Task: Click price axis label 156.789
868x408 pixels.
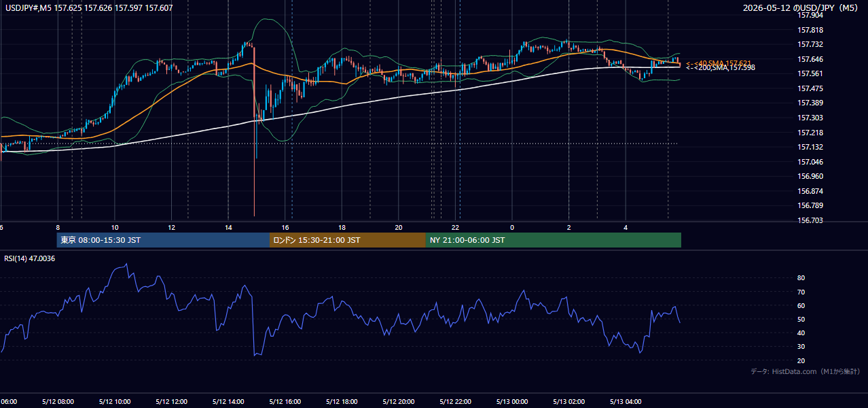Action: (810, 205)
